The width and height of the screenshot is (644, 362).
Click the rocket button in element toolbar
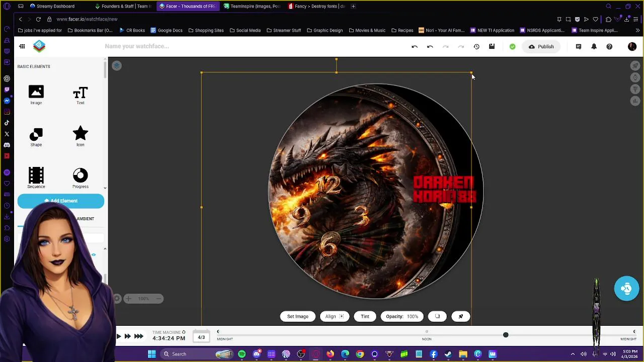(x=460, y=316)
